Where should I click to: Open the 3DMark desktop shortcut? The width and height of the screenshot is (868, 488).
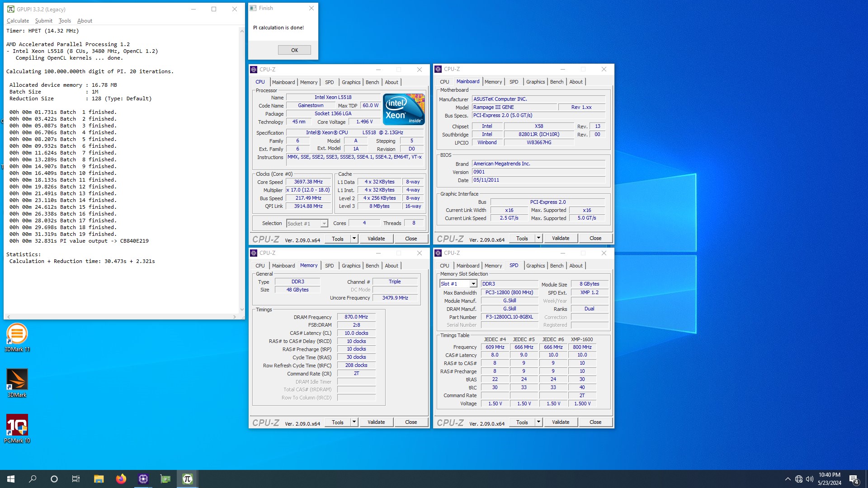[x=17, y=383]
